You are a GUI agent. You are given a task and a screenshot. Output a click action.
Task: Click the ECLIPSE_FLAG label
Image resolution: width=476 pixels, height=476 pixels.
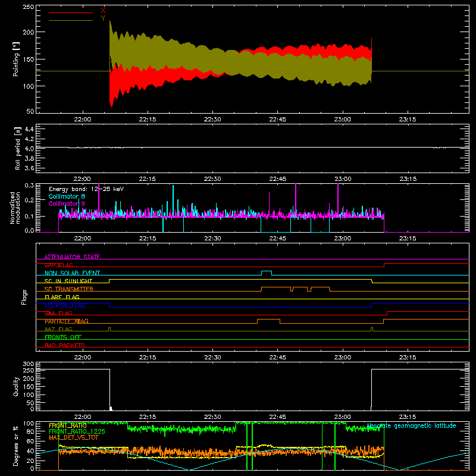65,305
